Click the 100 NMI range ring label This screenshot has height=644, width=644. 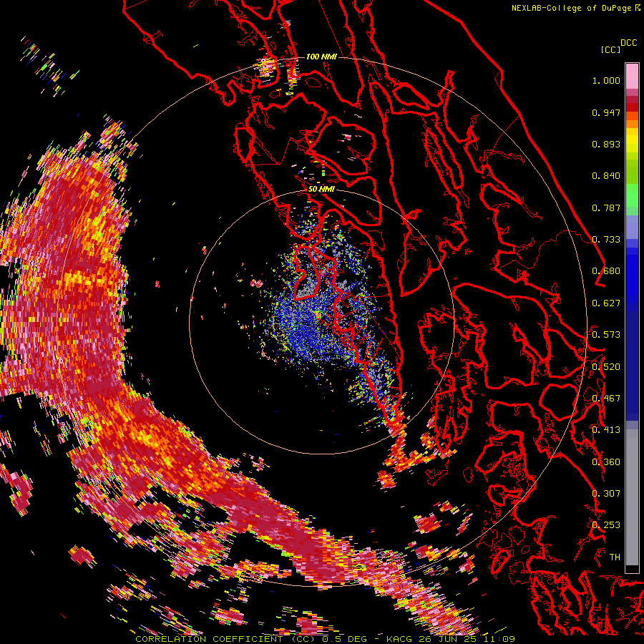click(x=321, y=57)
